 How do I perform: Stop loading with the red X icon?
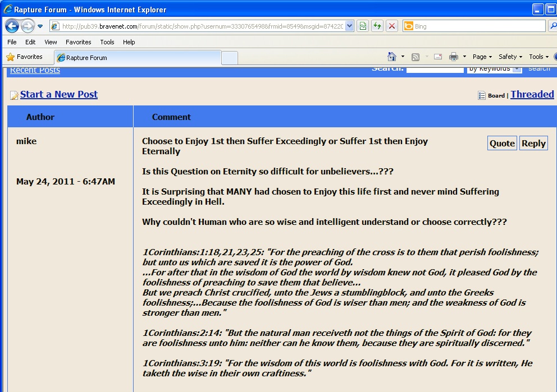(x=392, y=26)
